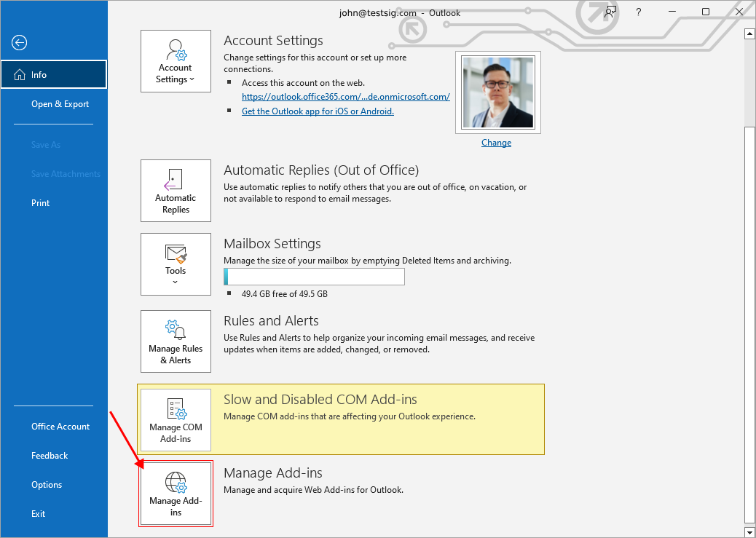
Task: Click Change link under profile photo
Action: coord(496,143)
